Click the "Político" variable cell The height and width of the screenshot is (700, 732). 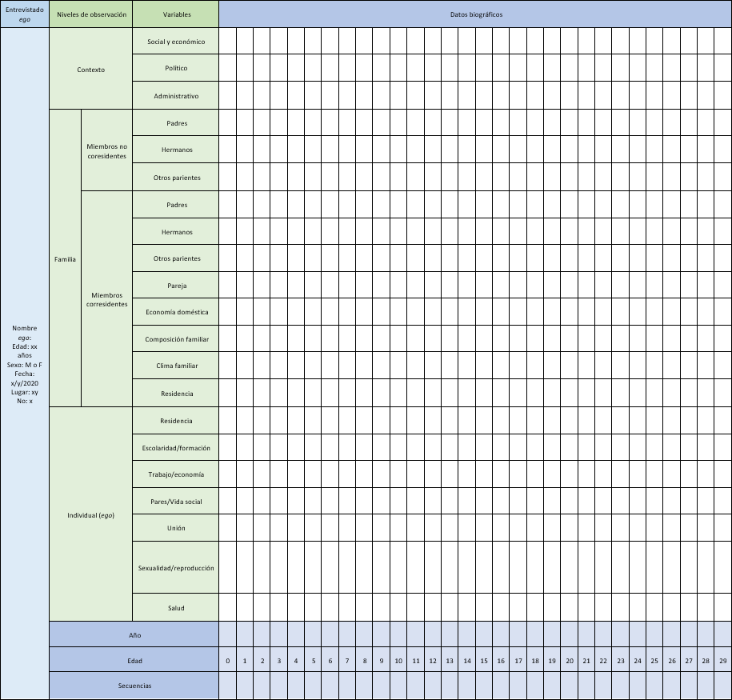coord(176,69)
